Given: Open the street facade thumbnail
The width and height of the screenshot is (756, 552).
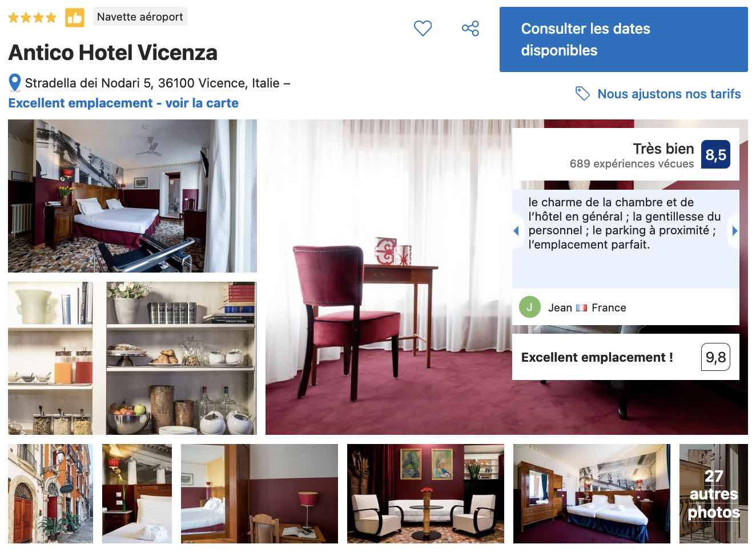Looking at the screenshot, I should coord(50,494).
